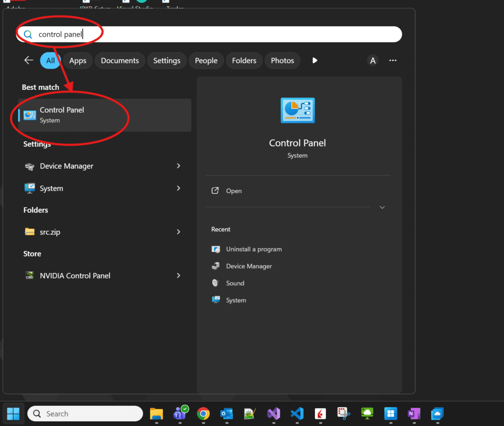Screen dimensions: 504x426
Task: Click the large Control Panel icon in preview pane
Action: point(298,110)
